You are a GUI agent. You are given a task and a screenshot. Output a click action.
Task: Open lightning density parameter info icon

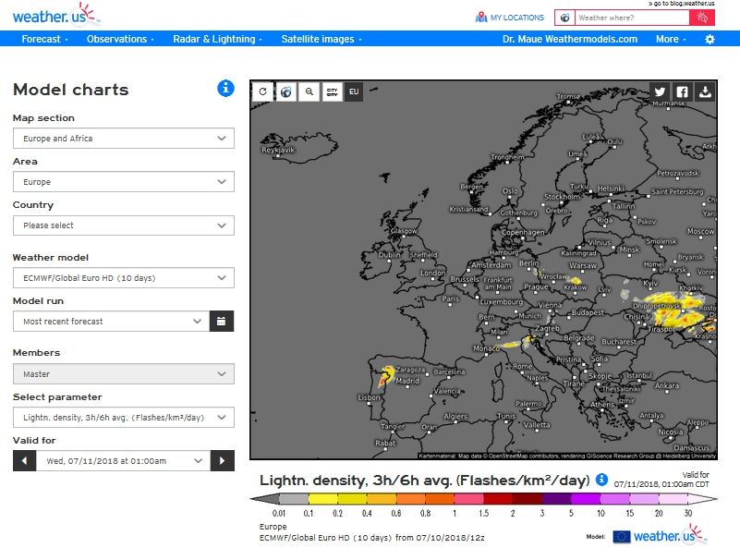coord(601,480)
